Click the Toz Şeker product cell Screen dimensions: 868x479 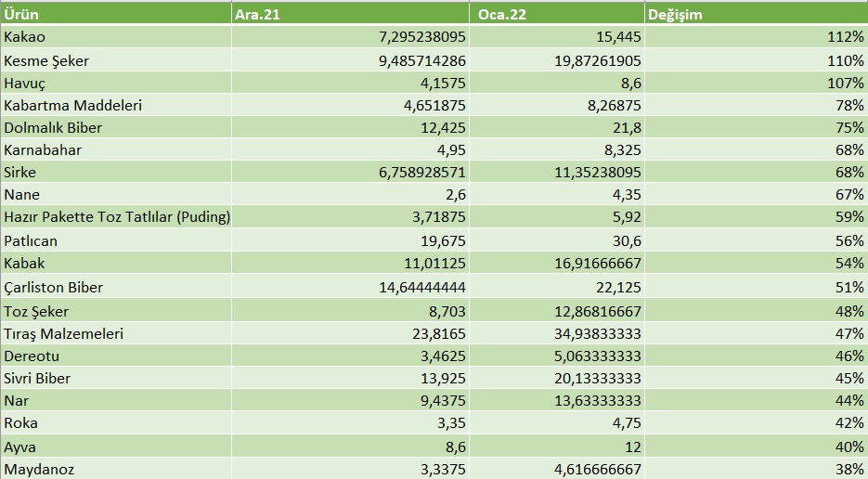[115, 311]
